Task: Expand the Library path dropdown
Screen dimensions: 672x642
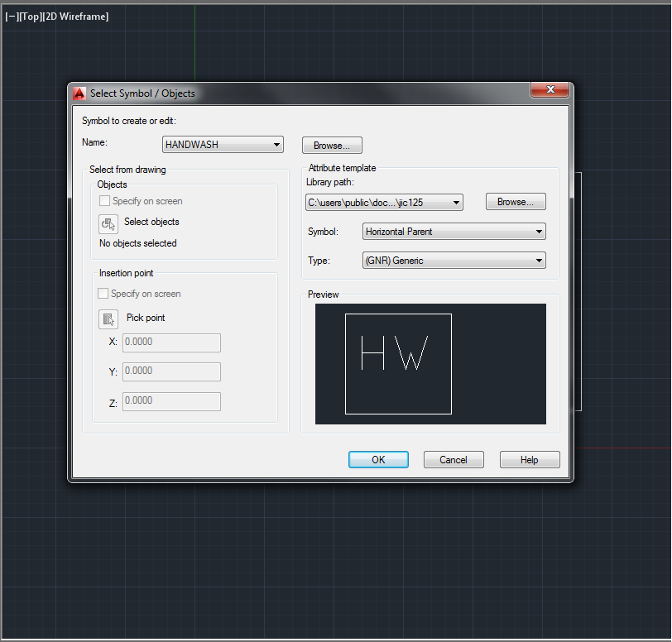Action: (385, 203)
